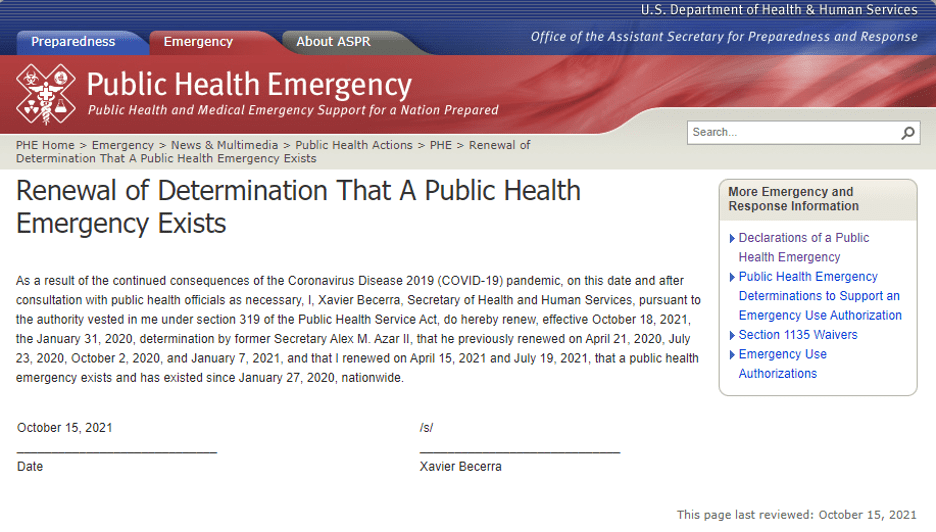Click U.S. Department of Health & Human Services

(778, 10)
